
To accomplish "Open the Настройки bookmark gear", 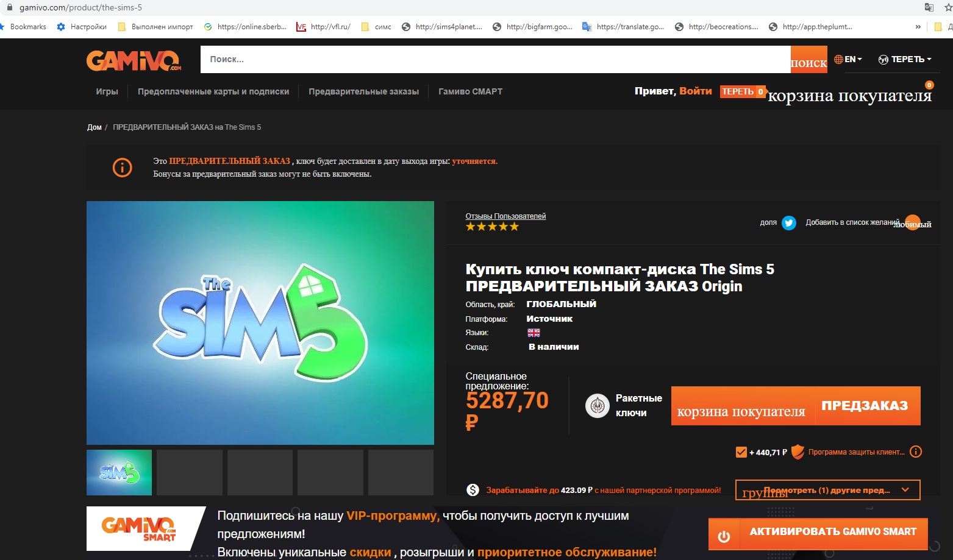I will [82, 27].
